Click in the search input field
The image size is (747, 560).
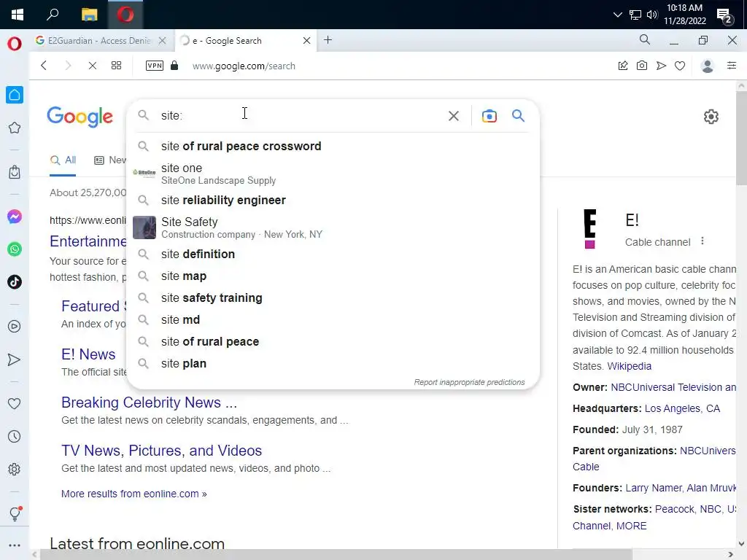point(300,115)
